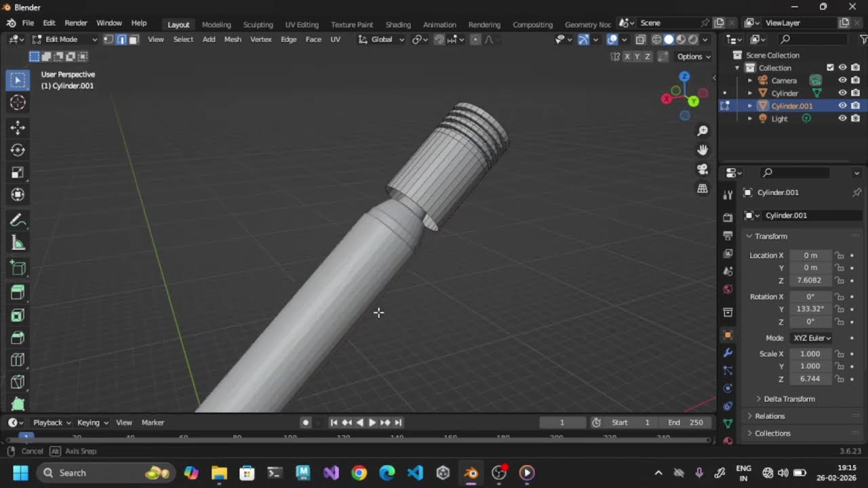The image size is (868, 488).
Task: Open the timeline Marker menu
Action: (153, 422)
